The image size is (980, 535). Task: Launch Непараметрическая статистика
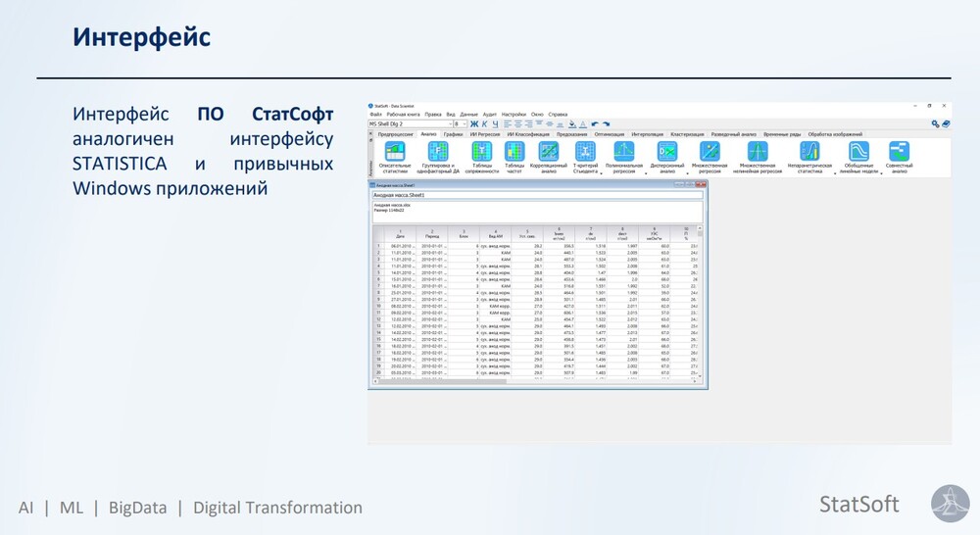809,157
